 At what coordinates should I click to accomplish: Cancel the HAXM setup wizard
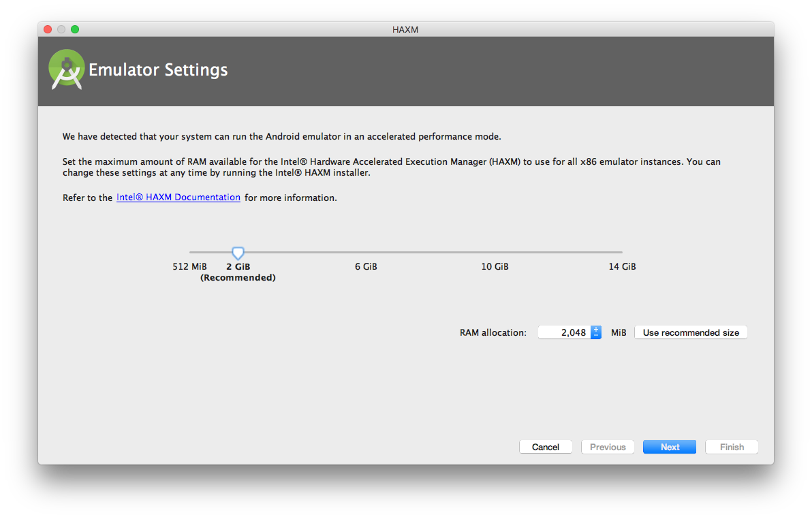[545, 447]
